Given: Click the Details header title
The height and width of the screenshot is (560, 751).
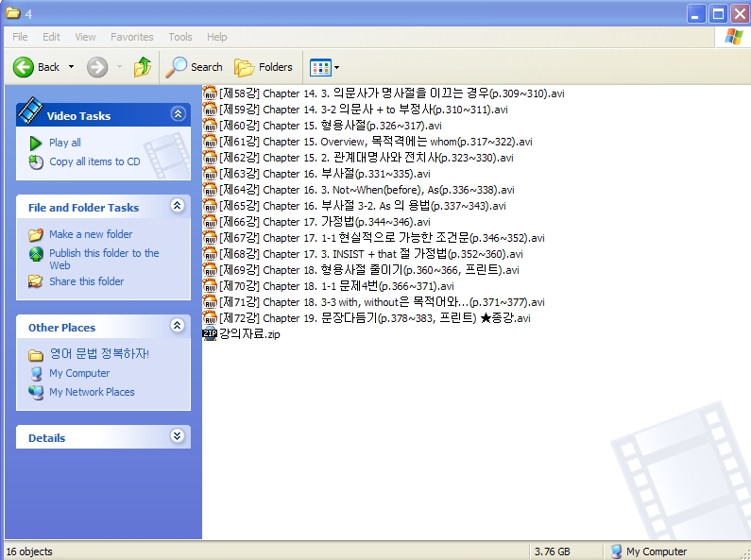Looking at the screenshot, I should tap(46, 438).
